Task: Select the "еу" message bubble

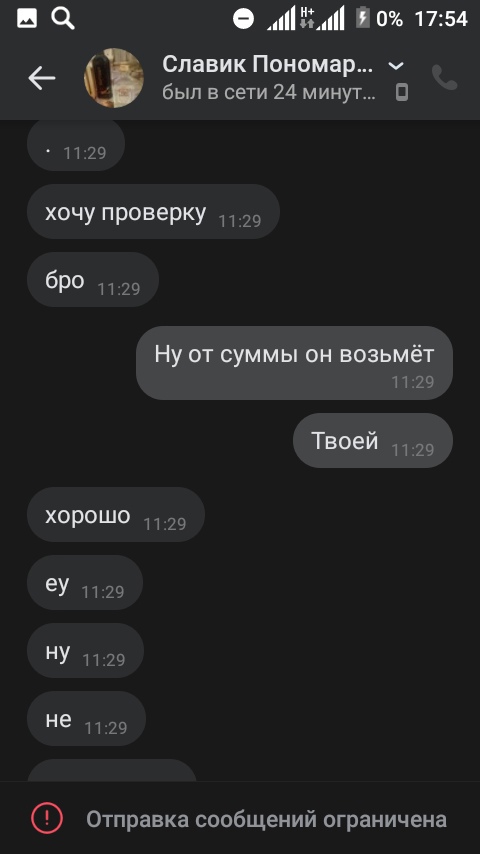Action: [85, 582]
